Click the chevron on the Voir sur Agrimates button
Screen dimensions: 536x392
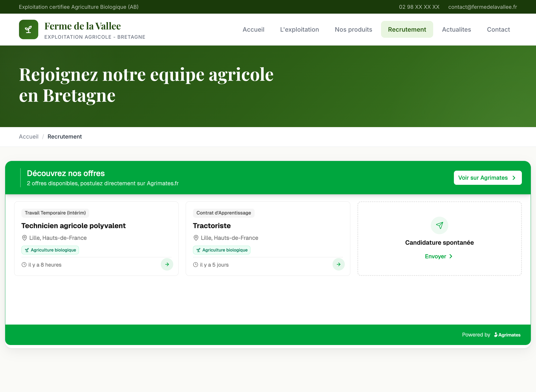514,178
